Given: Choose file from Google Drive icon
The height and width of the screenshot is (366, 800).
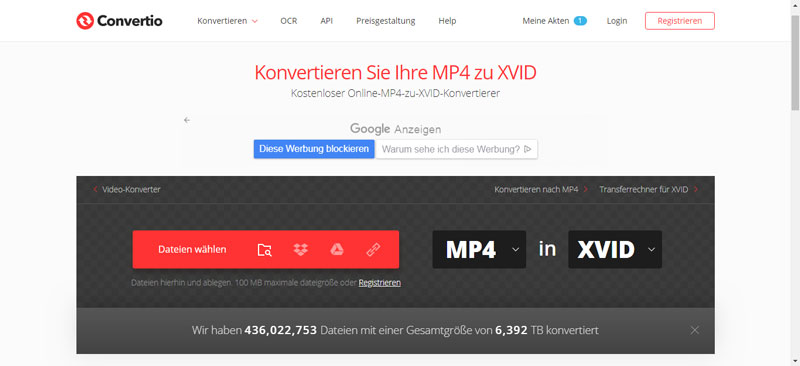Looking at the screenshot, I should point(337,249).
